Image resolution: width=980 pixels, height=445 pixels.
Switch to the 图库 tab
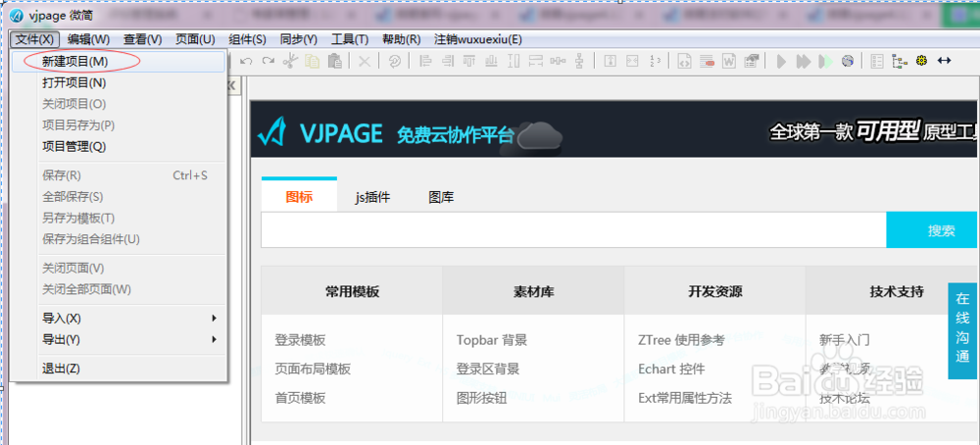[x=441, y=197]
